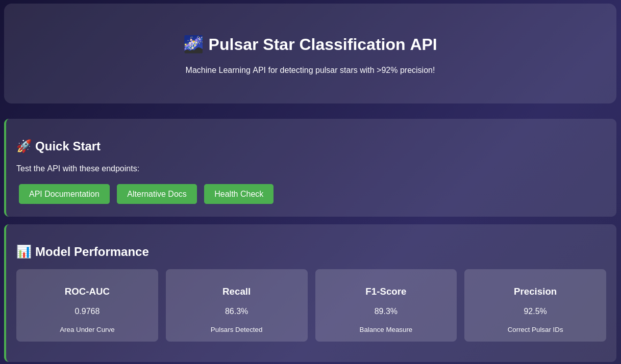Run the Health Check endpoint
Screen dimensions: 621x364
239,194
